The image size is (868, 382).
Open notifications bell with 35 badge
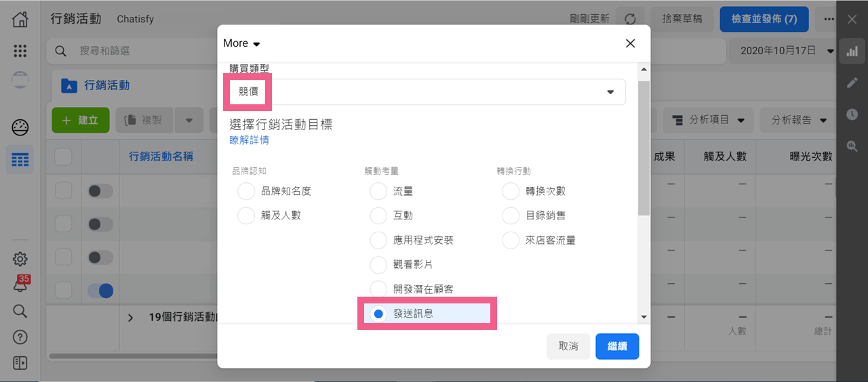point(20,285)
